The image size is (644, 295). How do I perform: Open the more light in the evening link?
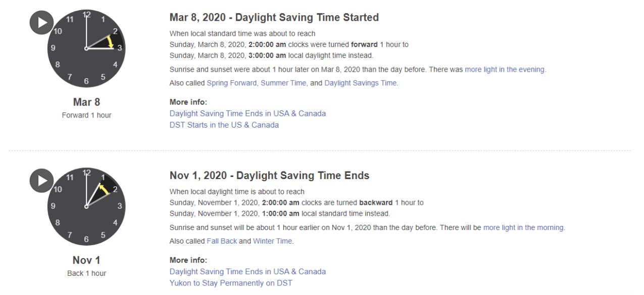505,69
